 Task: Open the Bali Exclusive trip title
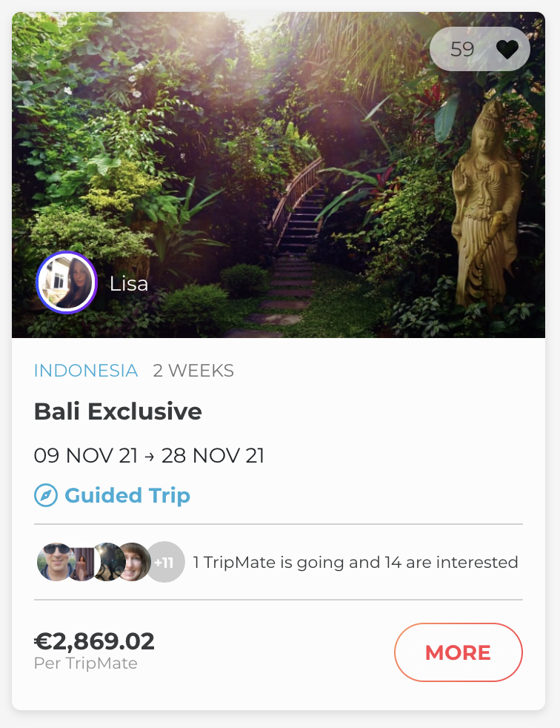[118, 411]
